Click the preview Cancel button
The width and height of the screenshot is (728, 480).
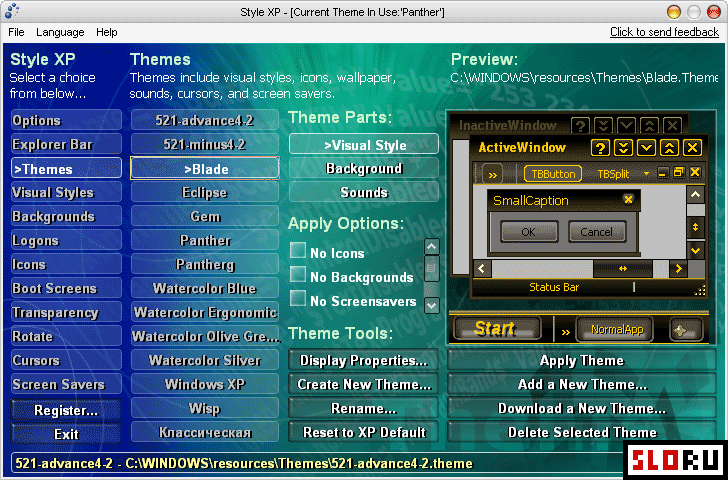pos(597,232)
